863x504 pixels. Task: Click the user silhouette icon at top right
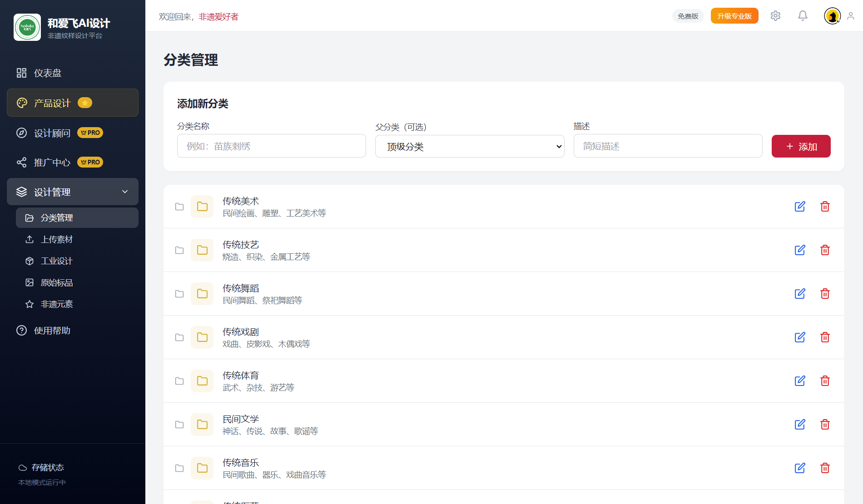(851, 16)
